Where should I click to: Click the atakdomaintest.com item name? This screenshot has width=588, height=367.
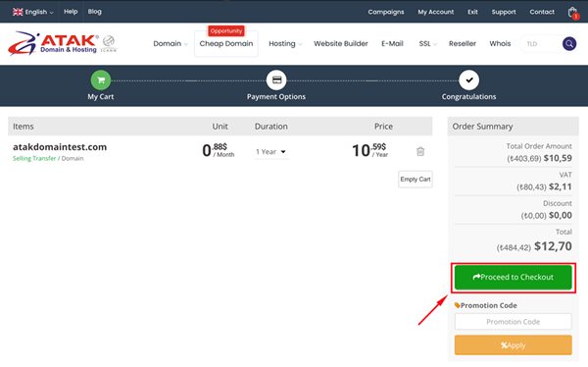[60, 147]
